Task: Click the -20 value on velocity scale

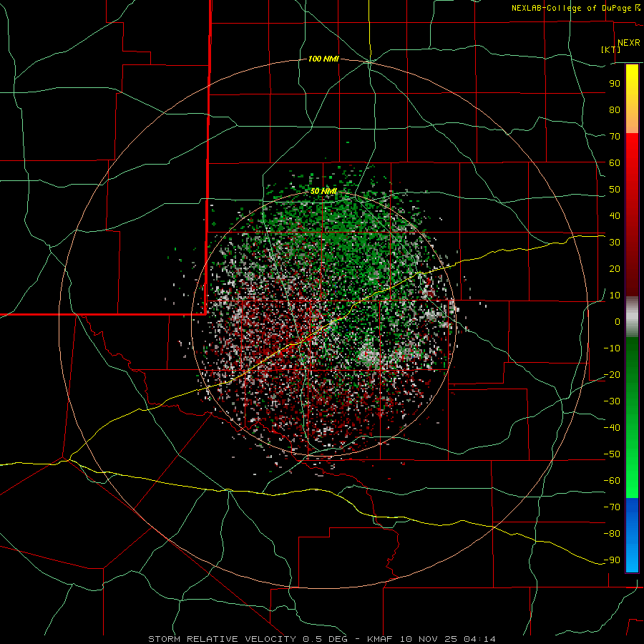Action: [612, 374]
